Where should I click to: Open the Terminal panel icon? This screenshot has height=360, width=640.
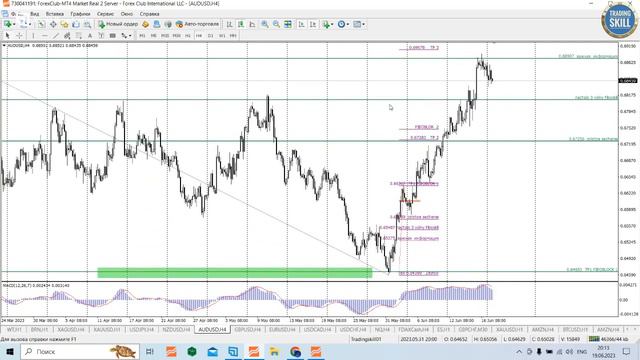[76, 24]
